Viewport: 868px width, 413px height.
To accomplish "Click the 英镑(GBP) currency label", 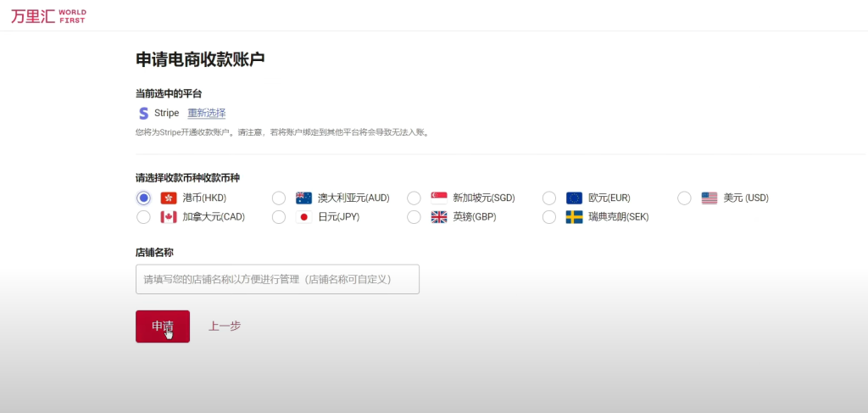I will (x=475, y=217).
